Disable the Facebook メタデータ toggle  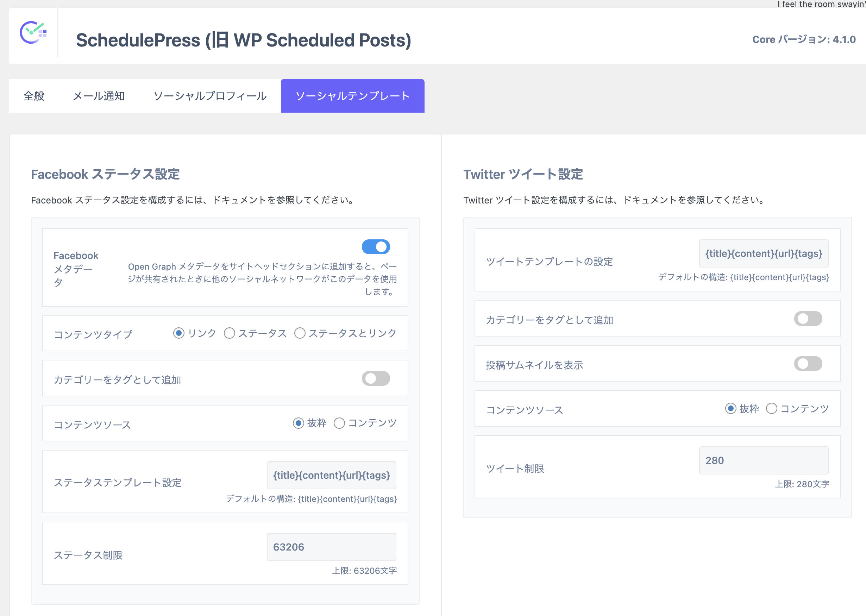click(376, 247)
